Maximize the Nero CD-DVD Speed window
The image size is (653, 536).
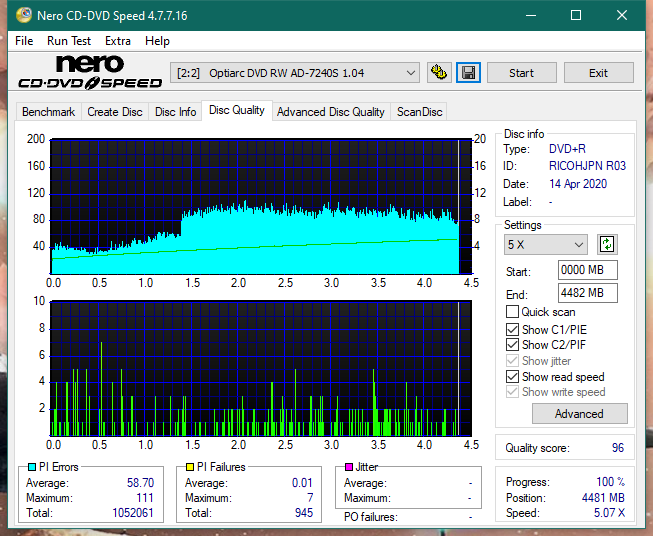click(x=576, y=15)
